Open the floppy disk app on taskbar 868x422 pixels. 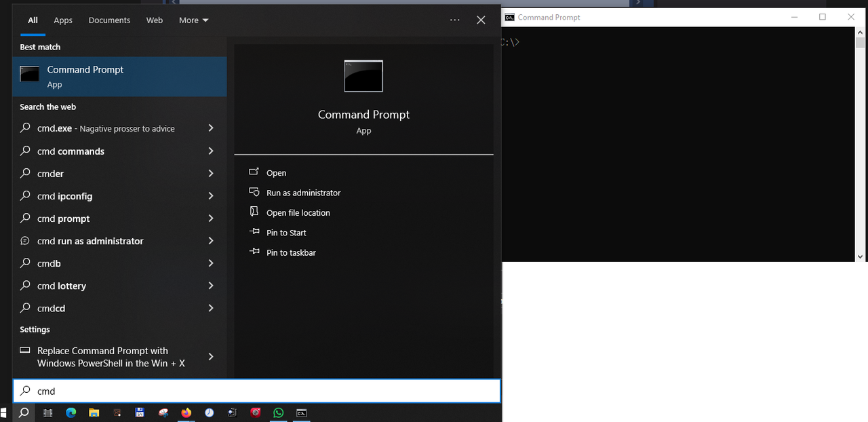pyautogui.click(x=140, y=413)
